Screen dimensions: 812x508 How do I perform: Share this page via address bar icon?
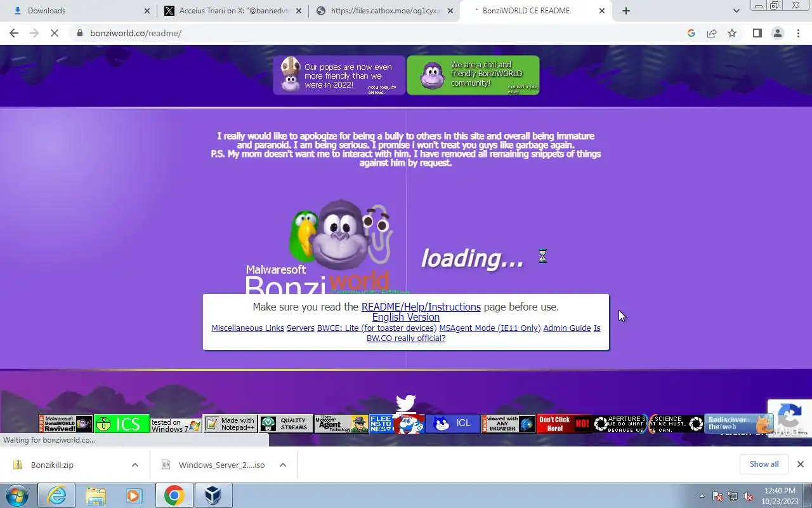tap(712, 33)
